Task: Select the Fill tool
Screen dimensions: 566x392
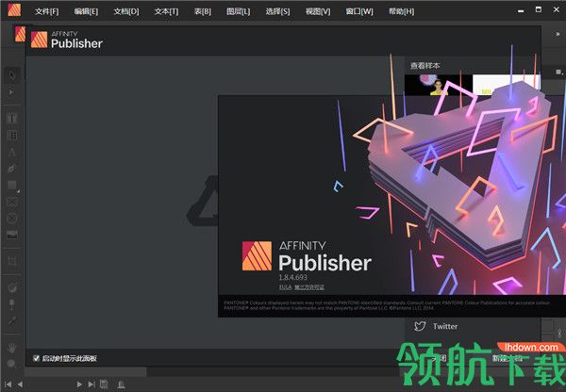Action: [x=12, y=287]
